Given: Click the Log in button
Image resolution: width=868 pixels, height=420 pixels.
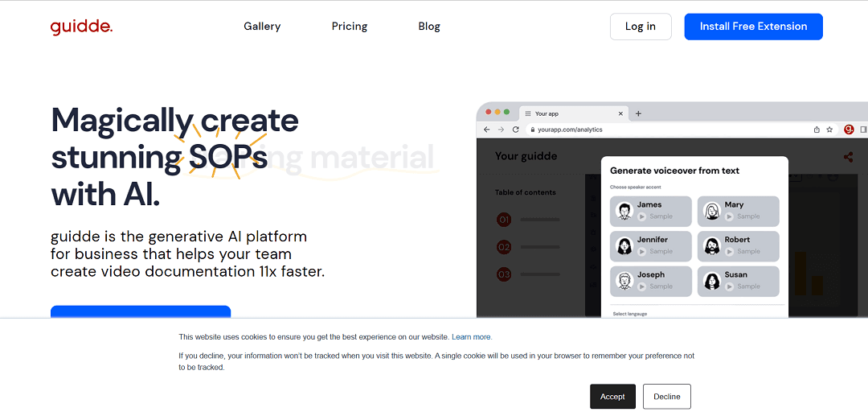Looking at the screenshot, I should [x=641, y=27].
